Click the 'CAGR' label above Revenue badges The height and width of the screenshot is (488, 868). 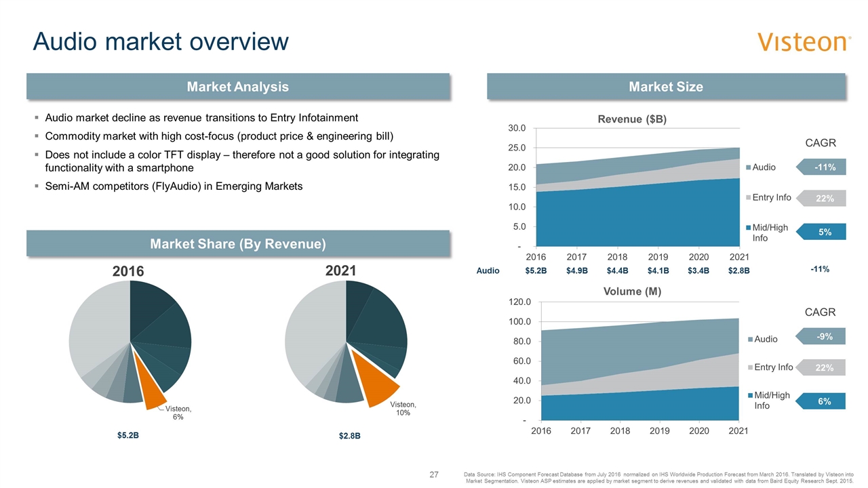[820, 143]
